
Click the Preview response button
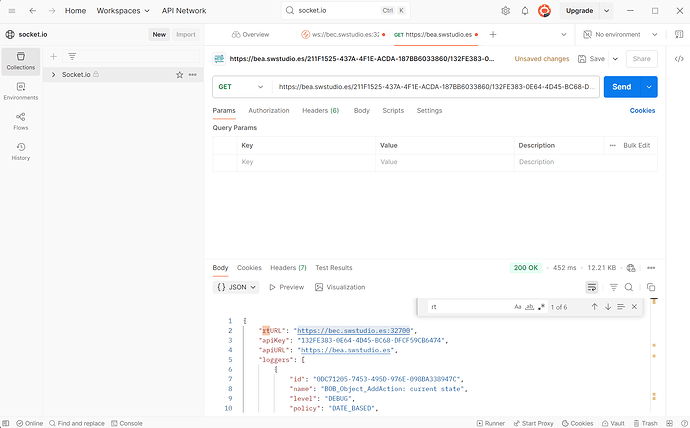click(x=286, y=287)
